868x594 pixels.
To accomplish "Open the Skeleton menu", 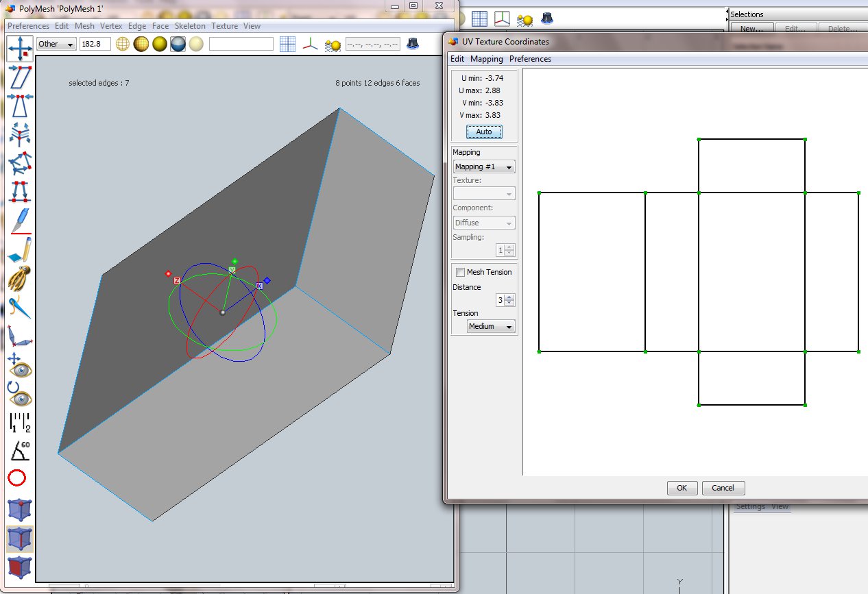I will click(x=190, y=26).
